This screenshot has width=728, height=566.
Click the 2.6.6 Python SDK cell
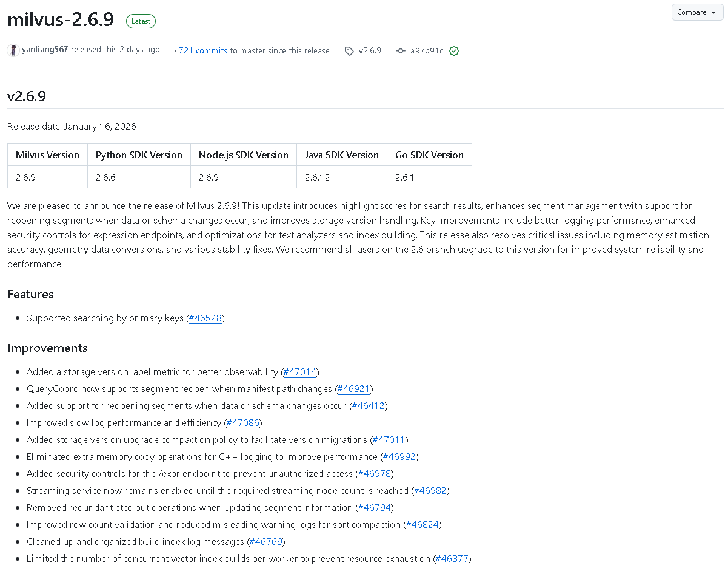[139, 177]
